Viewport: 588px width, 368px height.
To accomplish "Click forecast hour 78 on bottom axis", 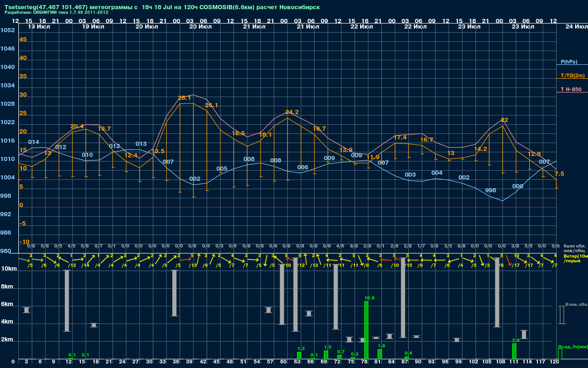I will (x=364, y=362).
